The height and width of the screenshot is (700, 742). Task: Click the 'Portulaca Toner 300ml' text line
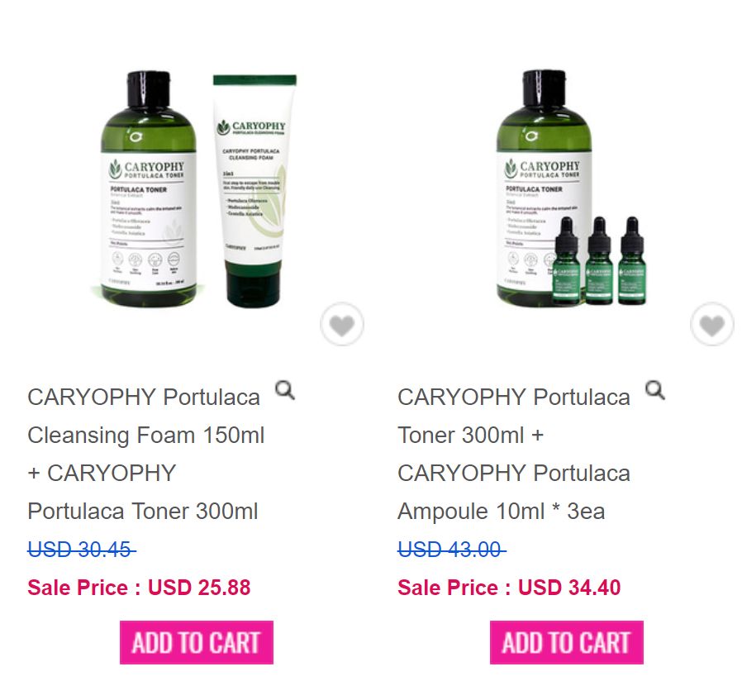[142, 512]
